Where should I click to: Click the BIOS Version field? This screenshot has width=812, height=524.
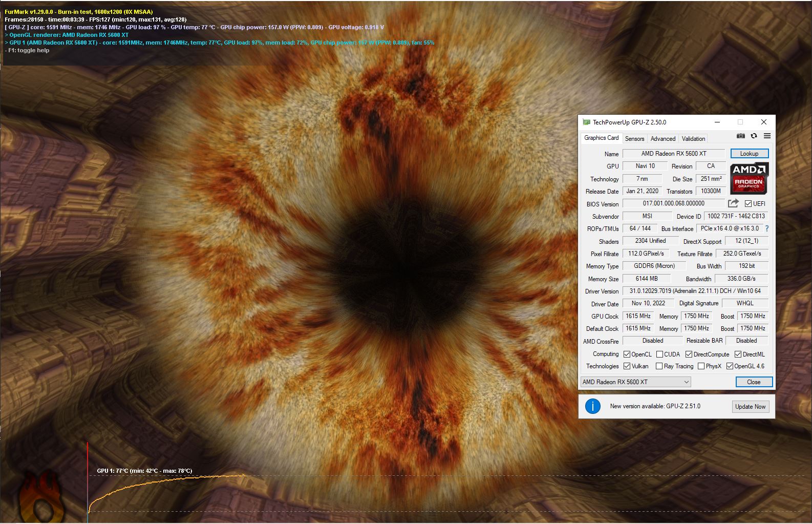[x=673, y=203]
